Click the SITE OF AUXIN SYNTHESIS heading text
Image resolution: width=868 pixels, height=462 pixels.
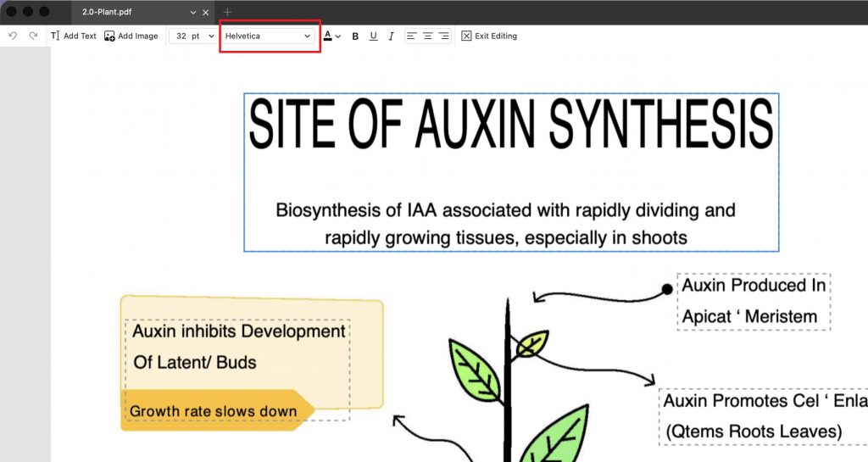511,123
